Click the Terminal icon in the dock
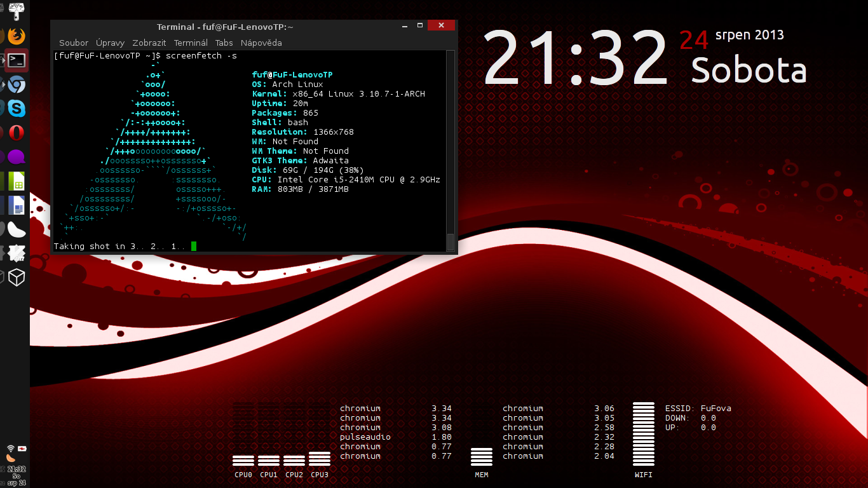 [x=17, y=60]
